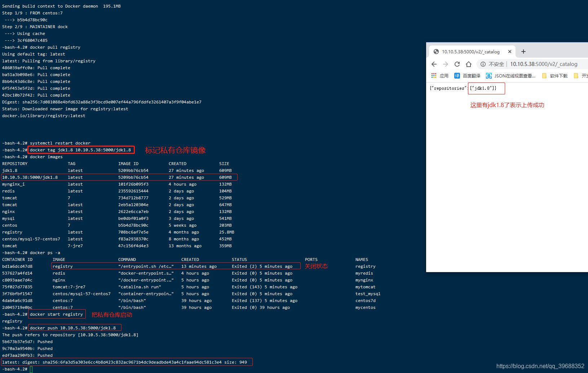
Task: Select the '5b673b37e5d7: Pushed' line
Action: 27,342
